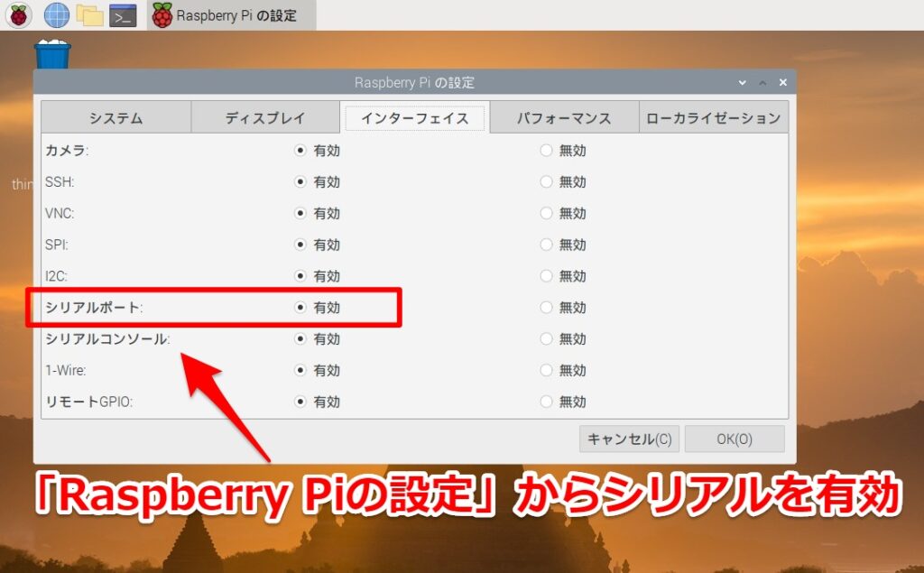Disable SSH by selecting 無効
The image size is (924, 573).
coord(547,182)
